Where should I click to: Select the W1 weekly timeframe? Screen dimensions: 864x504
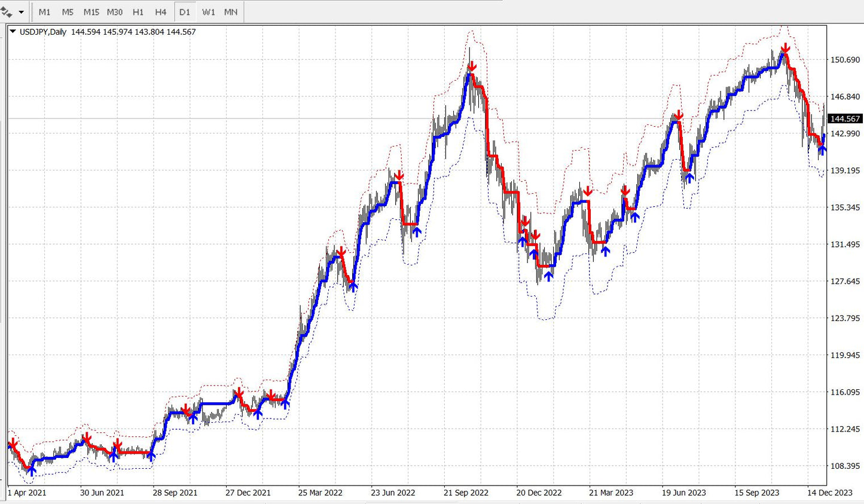208,11
